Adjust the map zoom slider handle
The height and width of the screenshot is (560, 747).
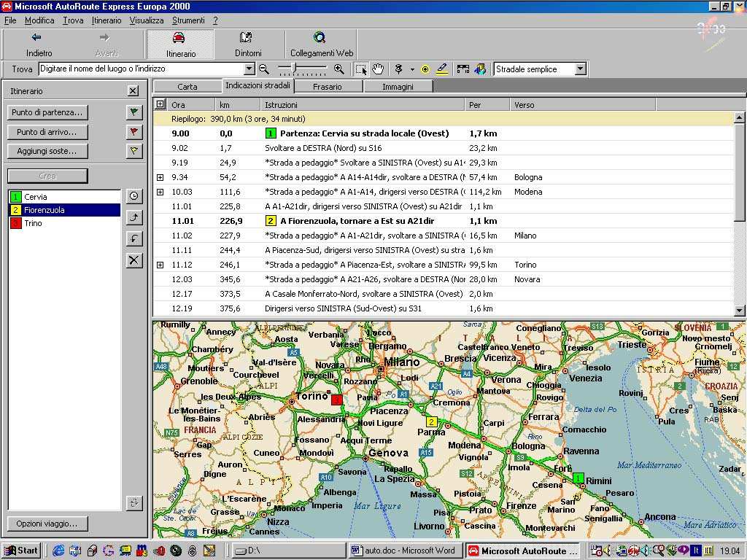pos(294,69)
